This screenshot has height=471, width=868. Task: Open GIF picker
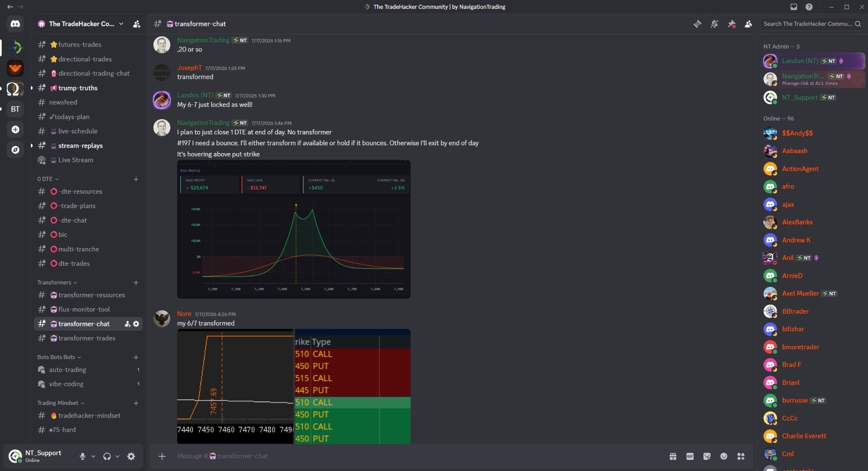pyautogui.click(x=690, y=456)
